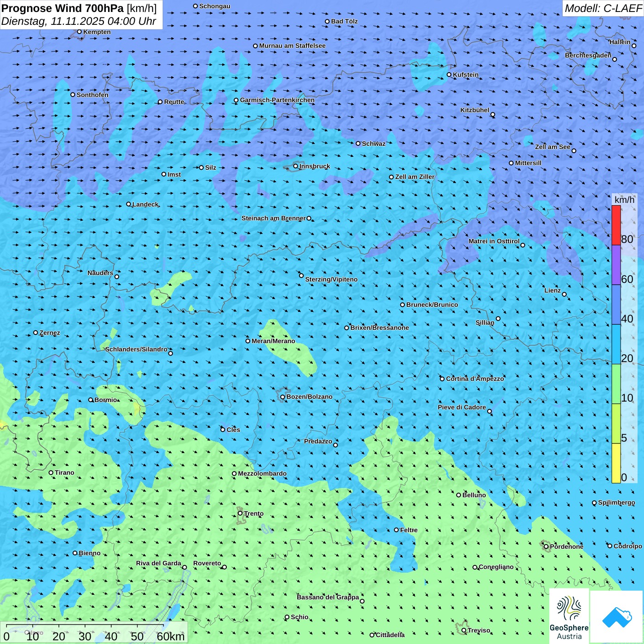Choose the lime 5–10 legend swatch

coord(616,424)
